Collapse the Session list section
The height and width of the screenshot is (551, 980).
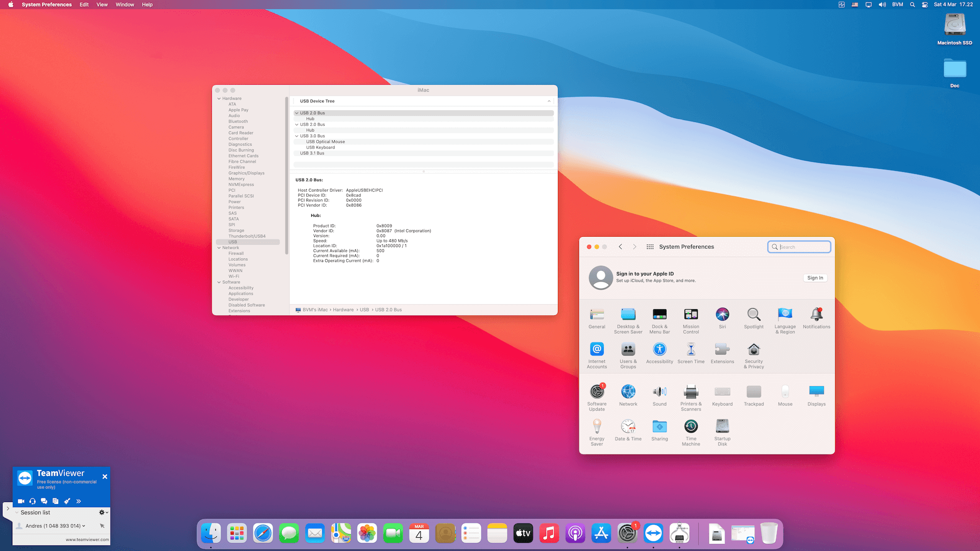point(17,512)
